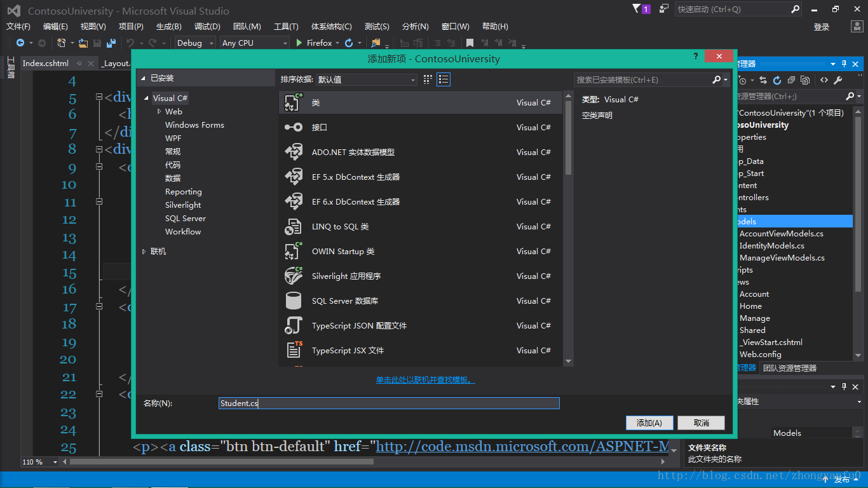
Task: Click the pending changes clock icon in Solution Explorer
Action: pos(742,81)
